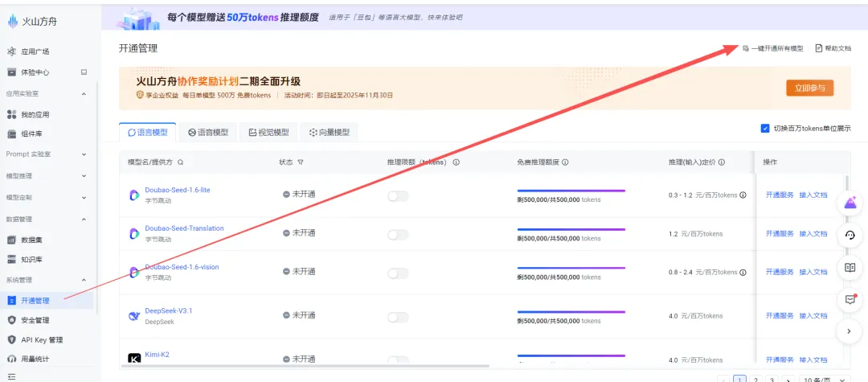The image size is (868, 382).
Task: Click 立即参与 orange button
Action: [810, 88]
